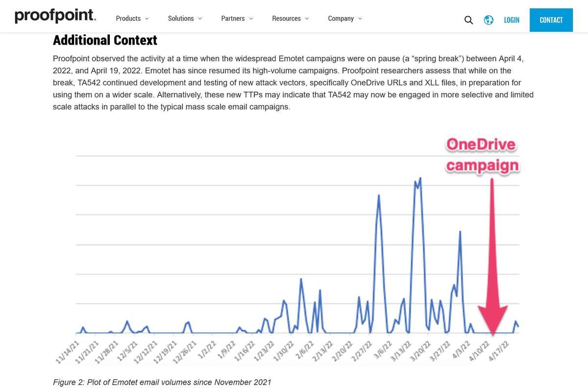Click the Additional Context heading

tap(105, 40)
